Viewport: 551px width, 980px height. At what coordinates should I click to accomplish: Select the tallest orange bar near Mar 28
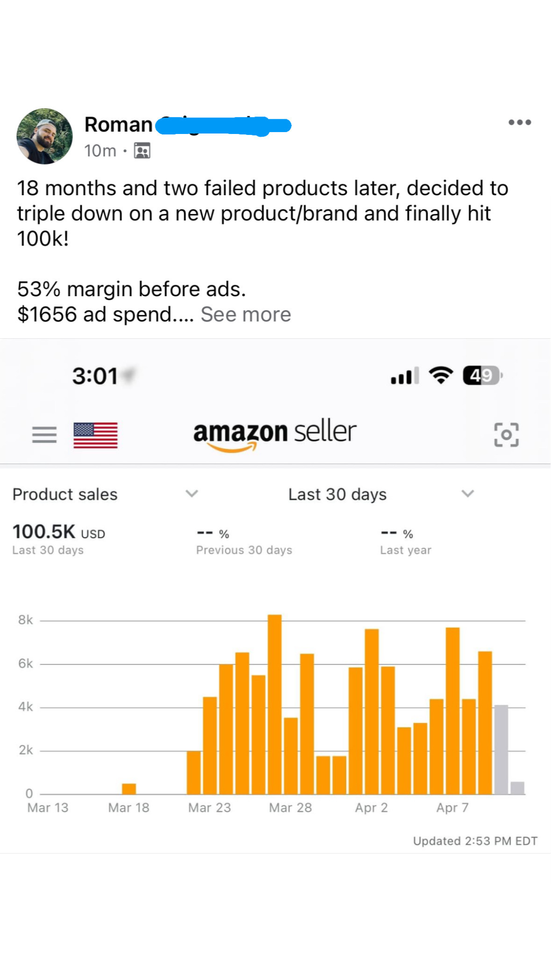[x=275, y=703]
